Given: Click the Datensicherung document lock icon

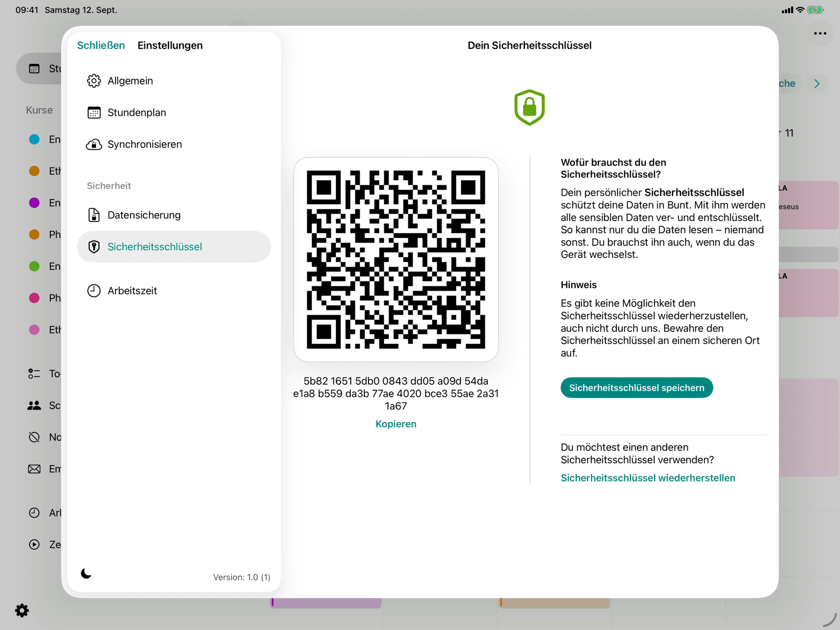Looking at the screenshot, I should tap(94, 215).
